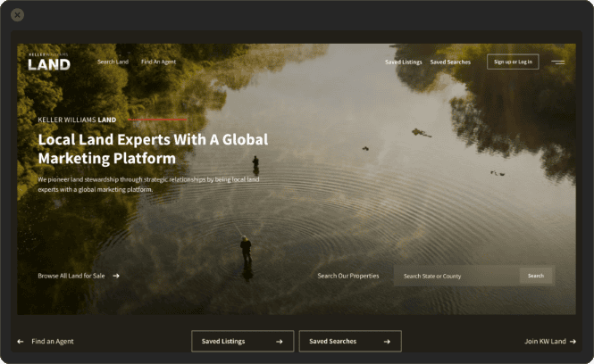Click the arrow beside Browse All Land for Sale
This screenshot has width=594, height=364.
pos(116,276)
